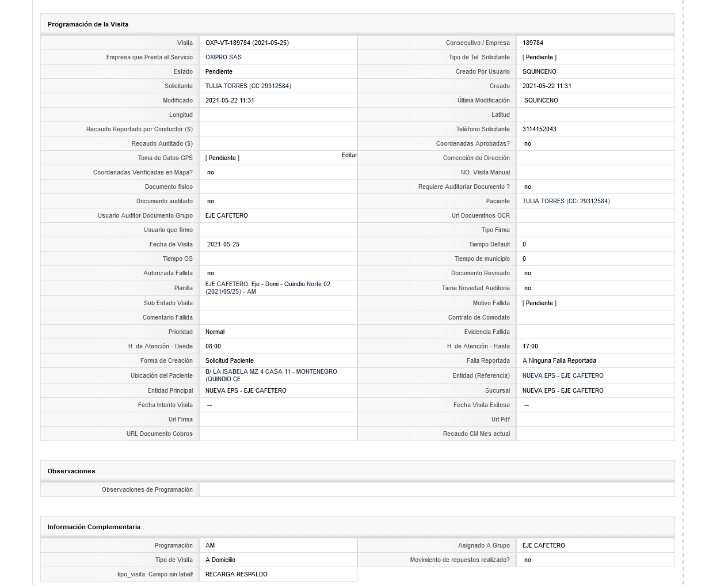Select the end hour 17:00

(x=530, y=346)
